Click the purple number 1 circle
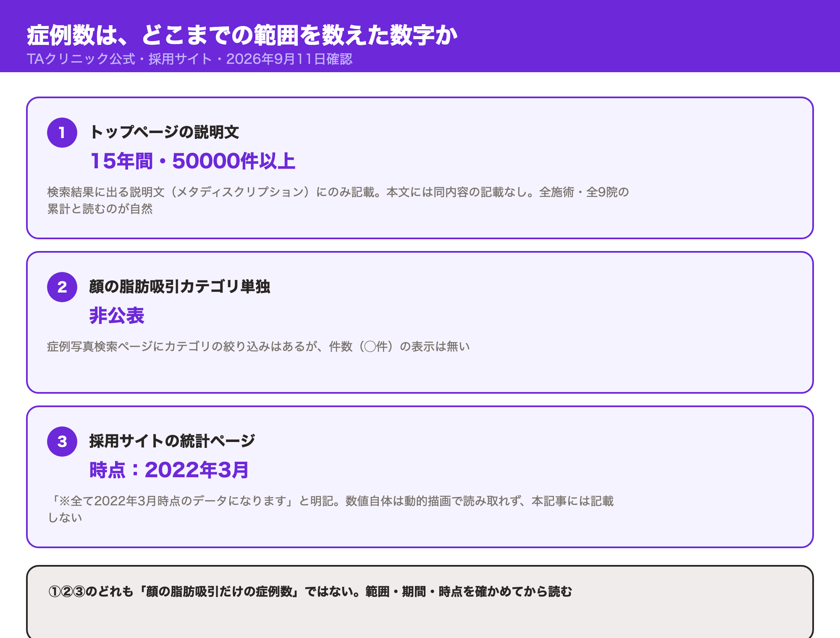 click(x=62, y=133)
